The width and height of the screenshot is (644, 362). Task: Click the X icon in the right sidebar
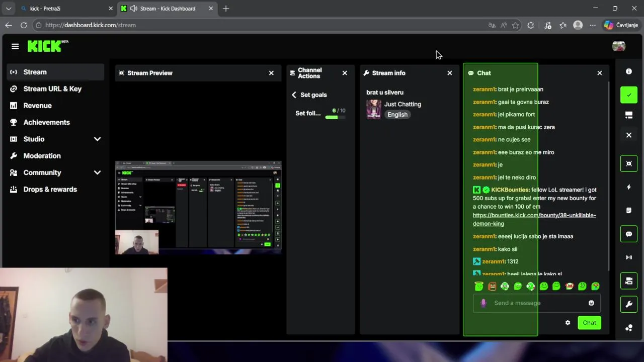629,135
